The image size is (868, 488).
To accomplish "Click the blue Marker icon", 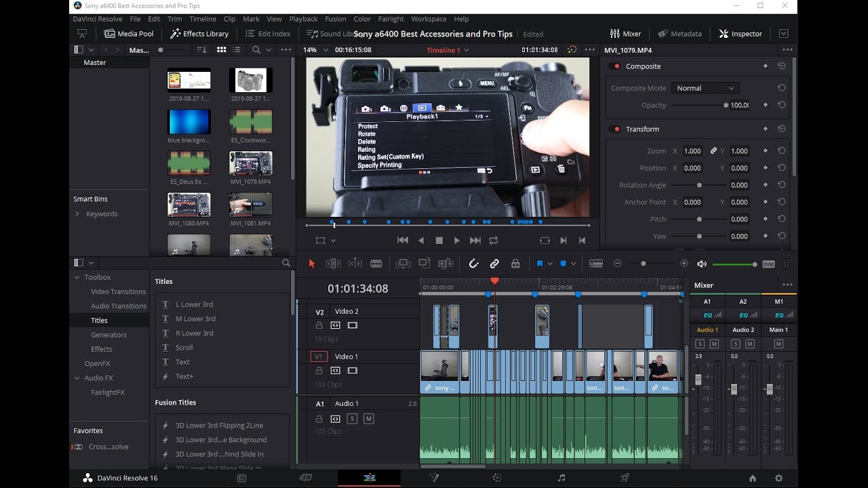I will point(563,264).
